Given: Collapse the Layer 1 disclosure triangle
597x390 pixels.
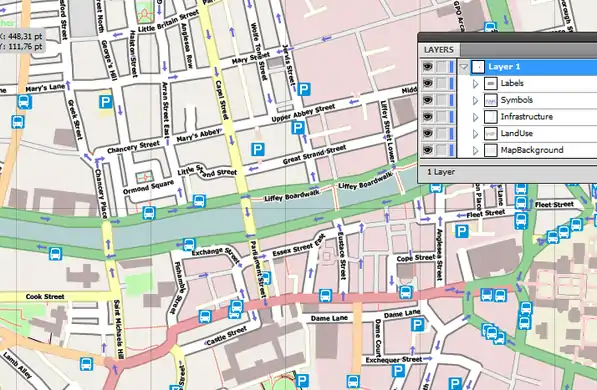Looking at the screenshot, I should (x=463, y=67).
